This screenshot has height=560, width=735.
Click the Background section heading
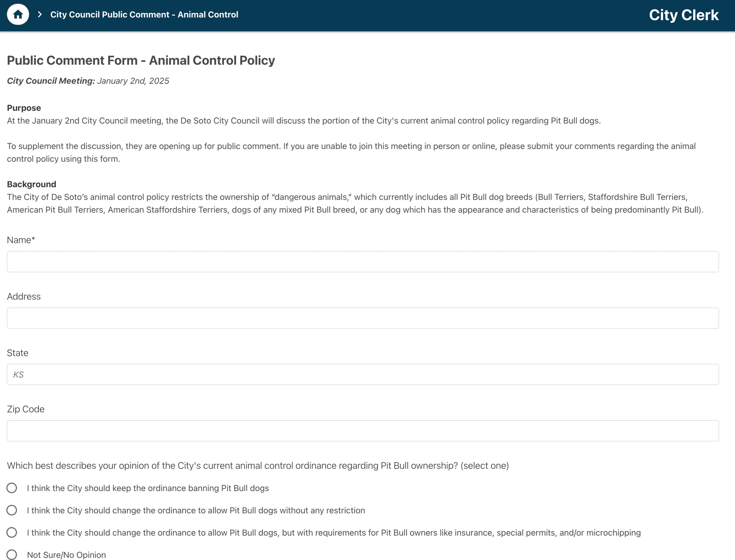[x=32, y=184]
